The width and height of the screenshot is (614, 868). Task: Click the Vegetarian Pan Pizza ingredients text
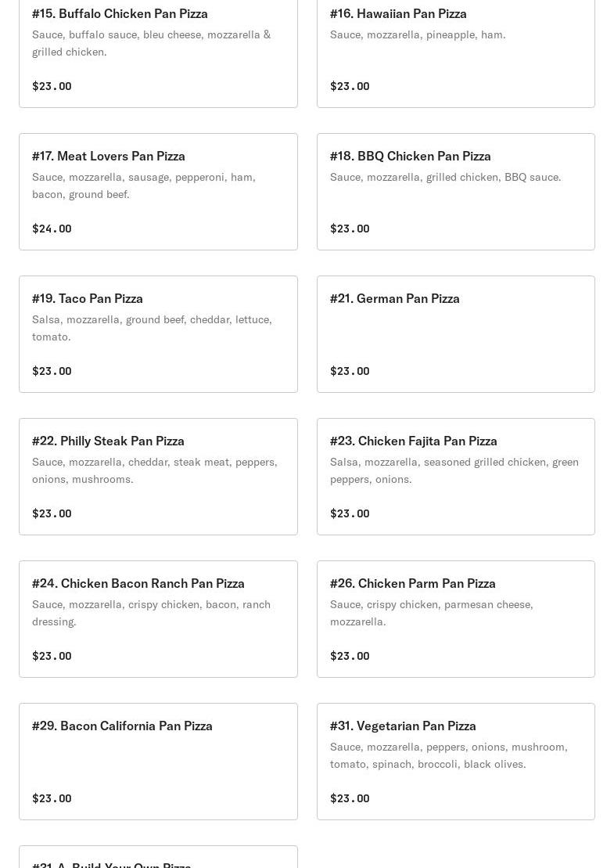[448, 755]
